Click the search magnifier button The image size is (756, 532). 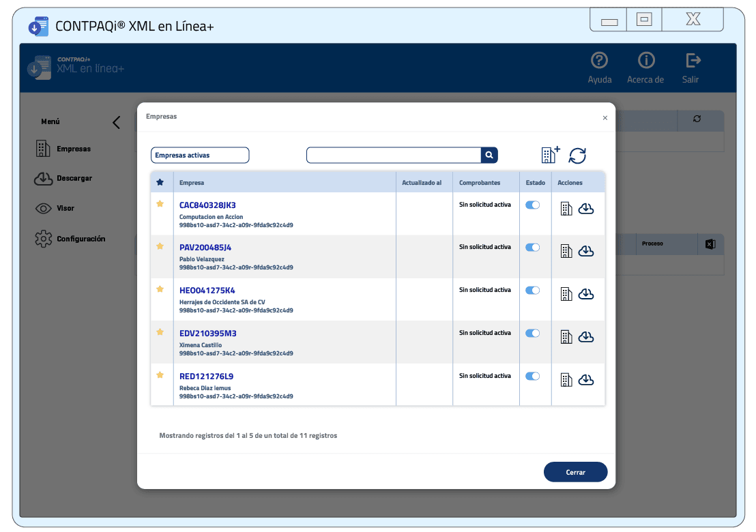tap(489, 156)
